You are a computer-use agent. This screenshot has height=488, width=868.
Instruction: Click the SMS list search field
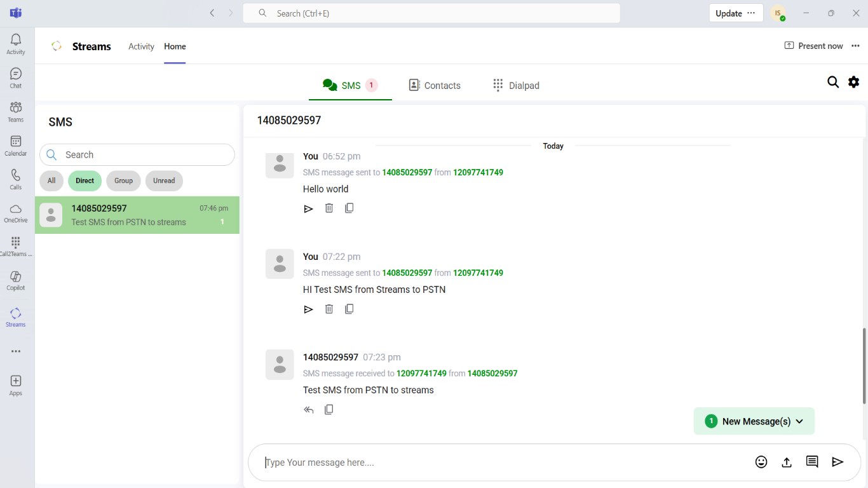coord(137,154)
